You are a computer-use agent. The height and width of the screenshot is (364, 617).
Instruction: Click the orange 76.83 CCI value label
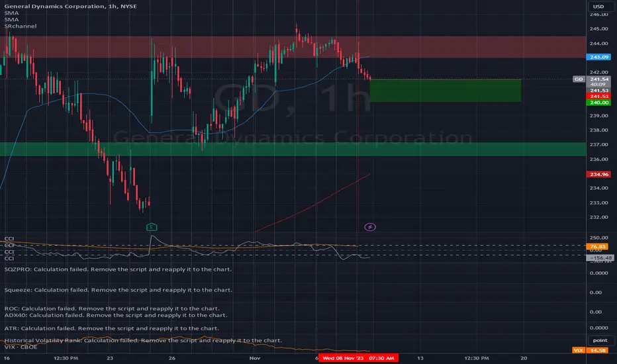[597, 247]
